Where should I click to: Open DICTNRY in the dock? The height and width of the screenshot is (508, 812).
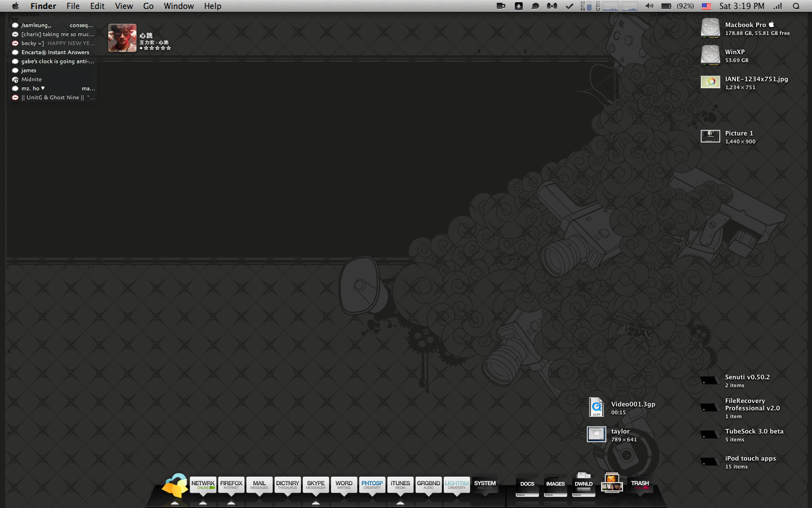(x=288, y=485)
